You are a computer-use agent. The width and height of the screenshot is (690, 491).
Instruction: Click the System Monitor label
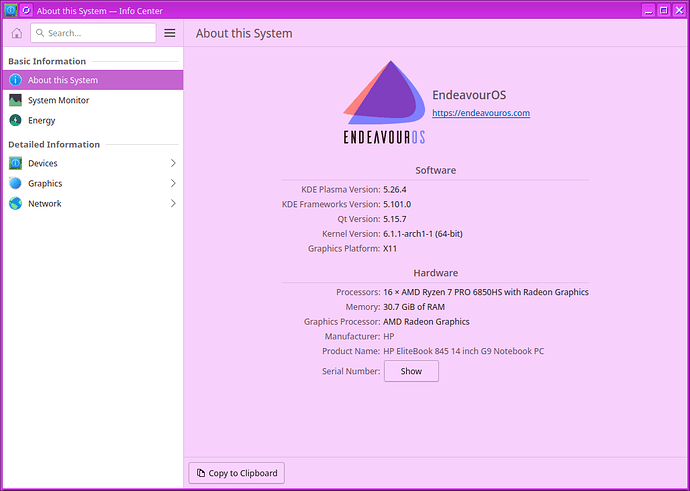click(x=59, y=100)
